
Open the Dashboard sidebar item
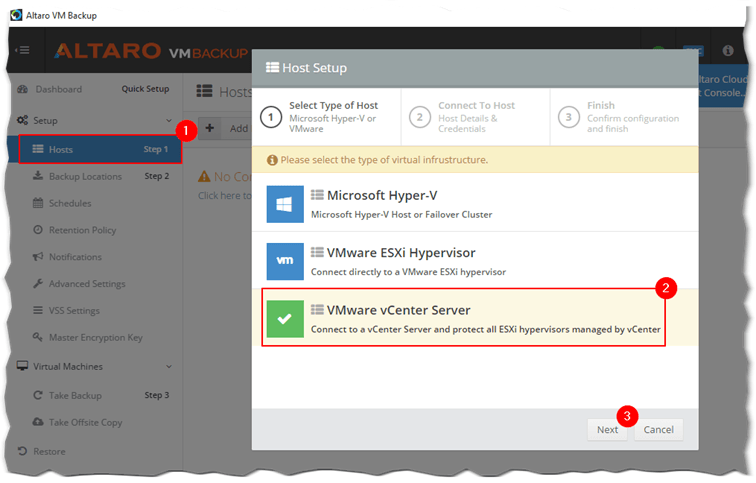58,89
